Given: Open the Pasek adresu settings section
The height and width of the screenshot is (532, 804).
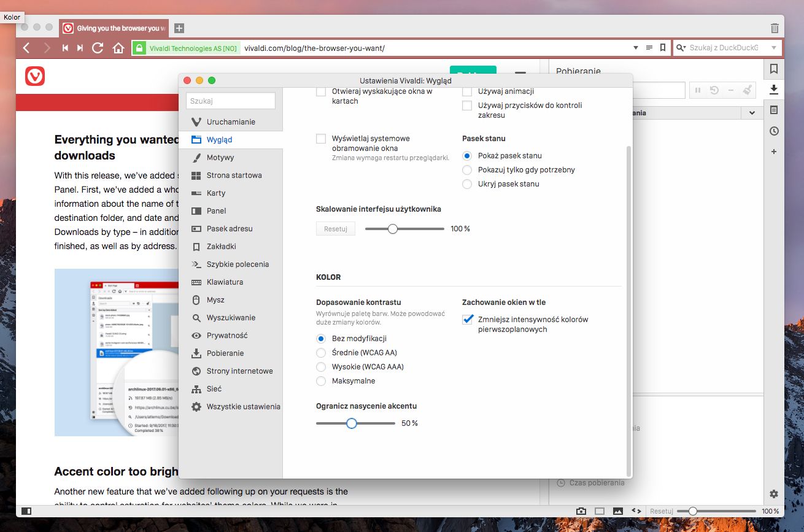Looking at the screenshot, I should (x=231, y=229).
